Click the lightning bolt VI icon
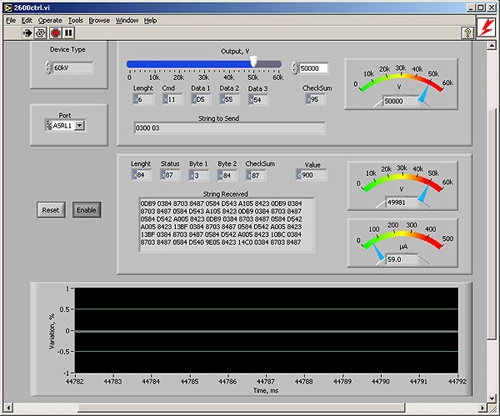 coord(486,28)
